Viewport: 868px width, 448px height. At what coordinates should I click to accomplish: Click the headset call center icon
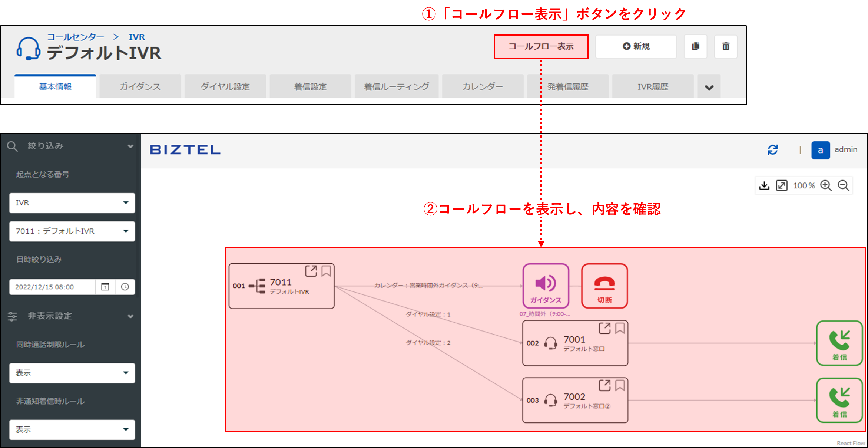[29, 49]
